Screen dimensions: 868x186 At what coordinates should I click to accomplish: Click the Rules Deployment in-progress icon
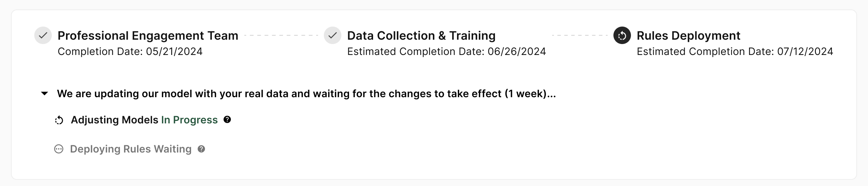click(622, 36)
